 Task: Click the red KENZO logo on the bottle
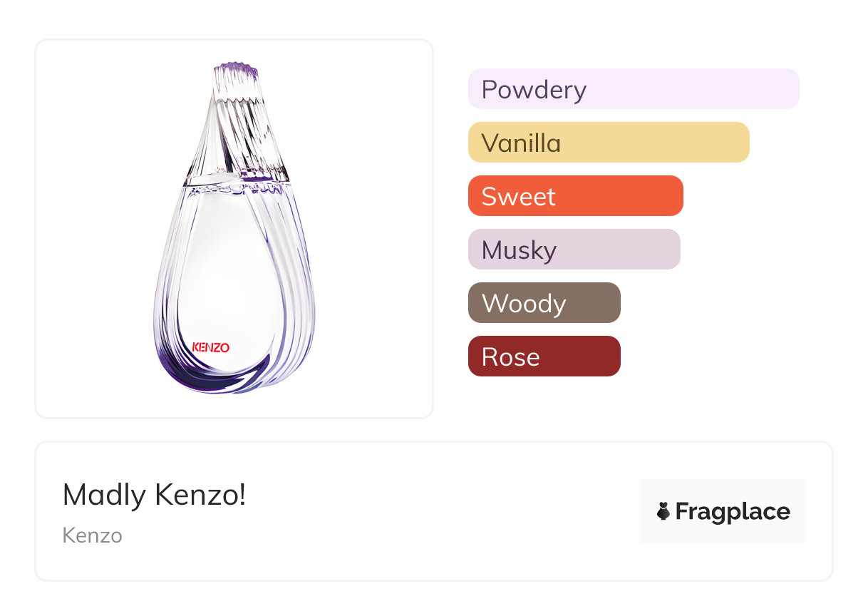coord(211,348)
